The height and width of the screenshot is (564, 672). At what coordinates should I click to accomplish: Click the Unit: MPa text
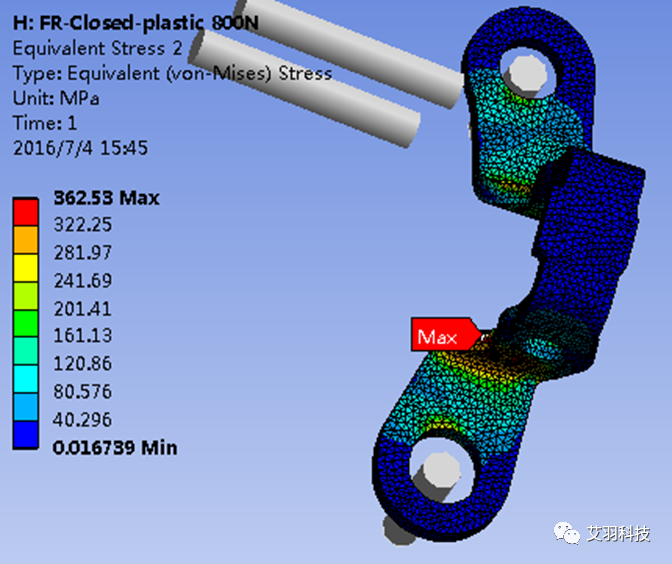56,98
